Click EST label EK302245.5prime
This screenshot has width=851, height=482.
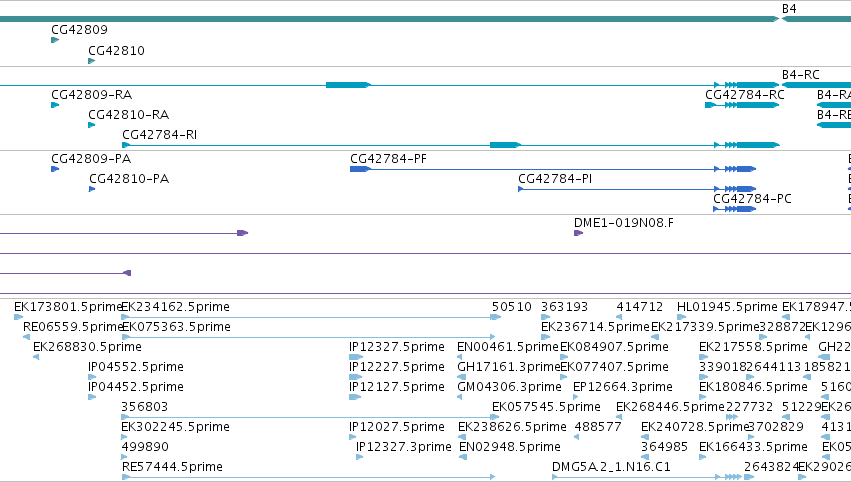tap(175, 427)
